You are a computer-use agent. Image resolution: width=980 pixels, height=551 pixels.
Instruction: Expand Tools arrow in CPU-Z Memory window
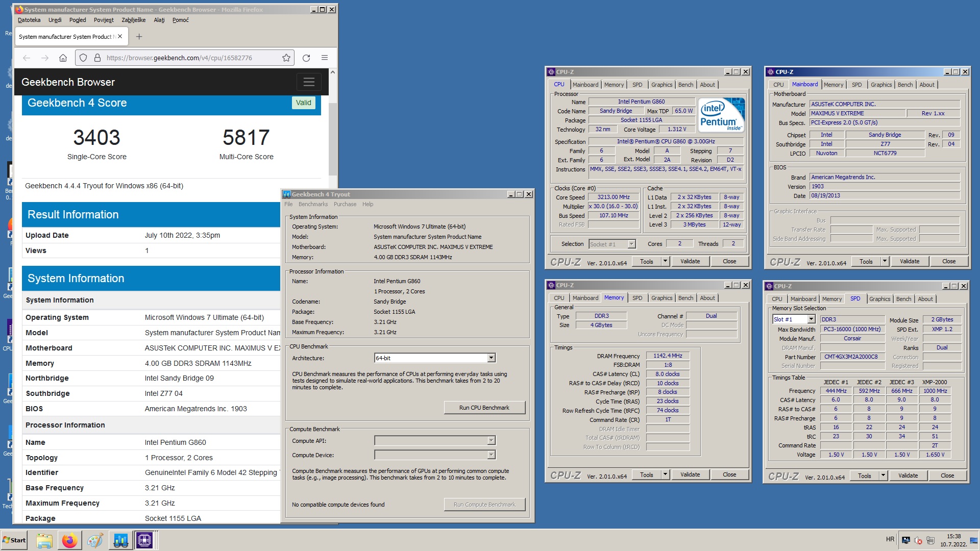(665, 474)
